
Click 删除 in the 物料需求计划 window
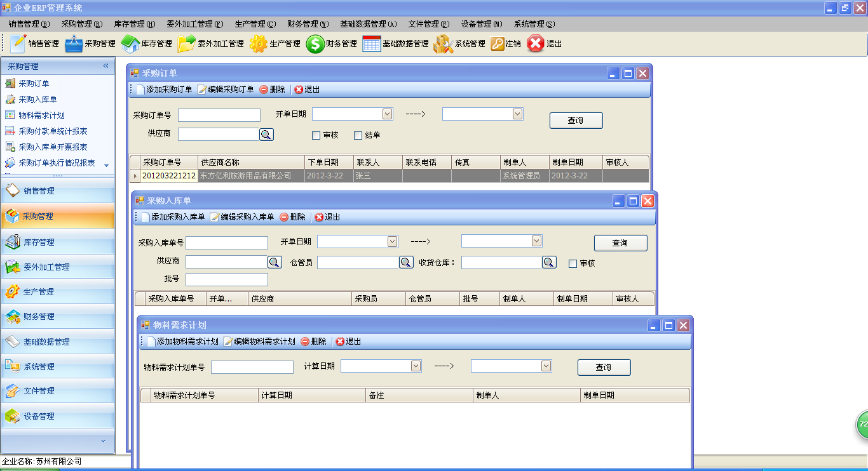tap(313, 342)
